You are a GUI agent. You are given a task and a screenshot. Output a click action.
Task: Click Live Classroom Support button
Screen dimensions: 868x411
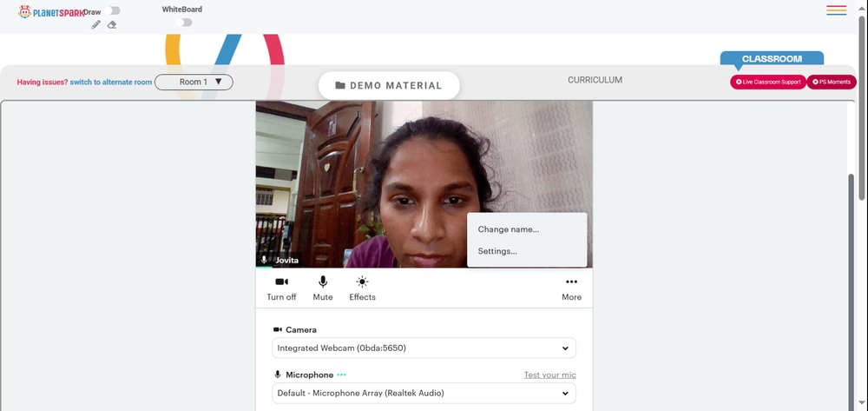tap(768, 82)
